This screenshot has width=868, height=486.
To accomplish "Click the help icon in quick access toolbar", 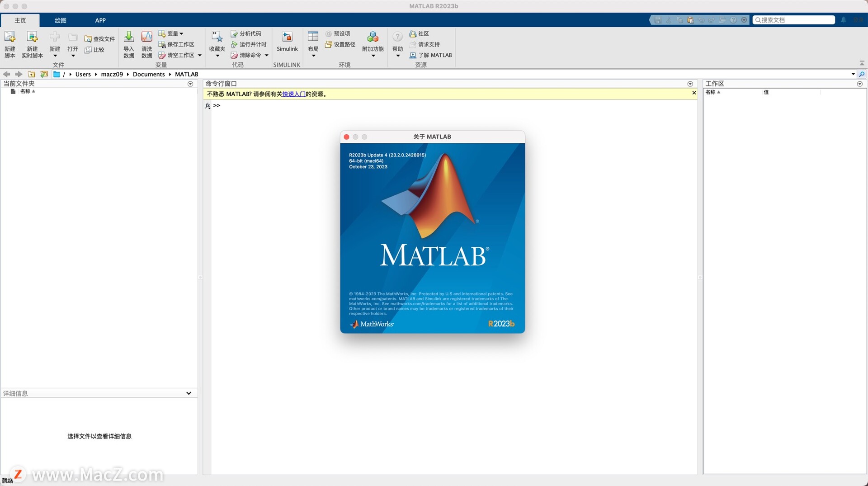I will pos(733,20).
